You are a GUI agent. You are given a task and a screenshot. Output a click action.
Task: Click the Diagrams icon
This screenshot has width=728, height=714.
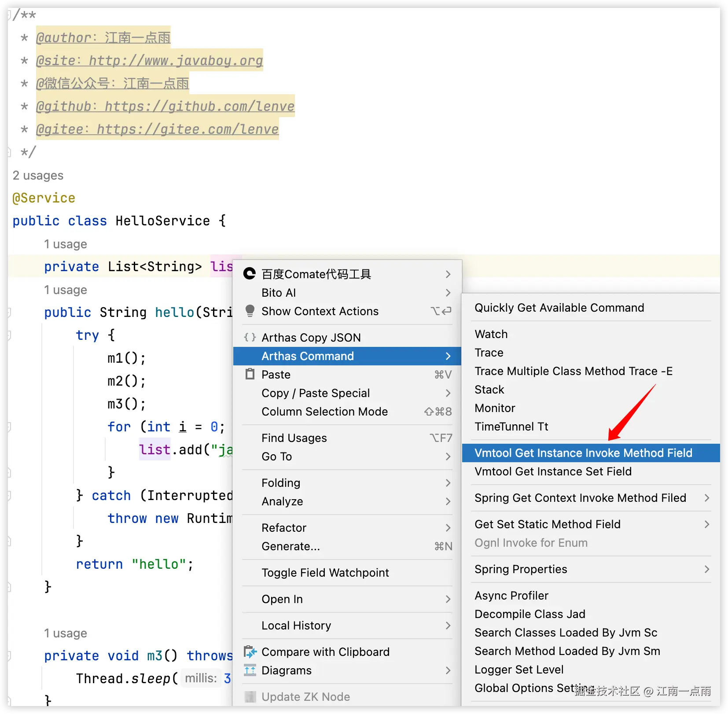250,670
